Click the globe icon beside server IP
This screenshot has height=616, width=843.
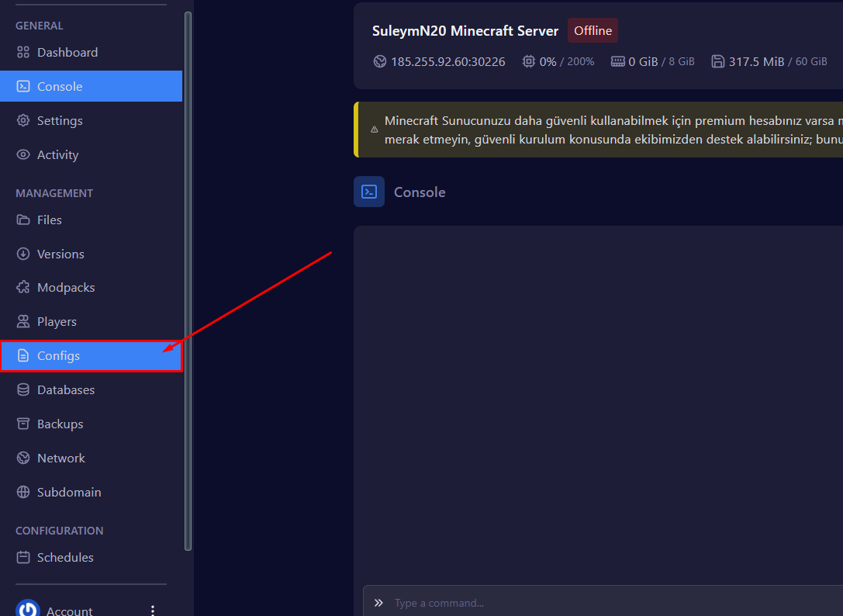click(379, 61)
